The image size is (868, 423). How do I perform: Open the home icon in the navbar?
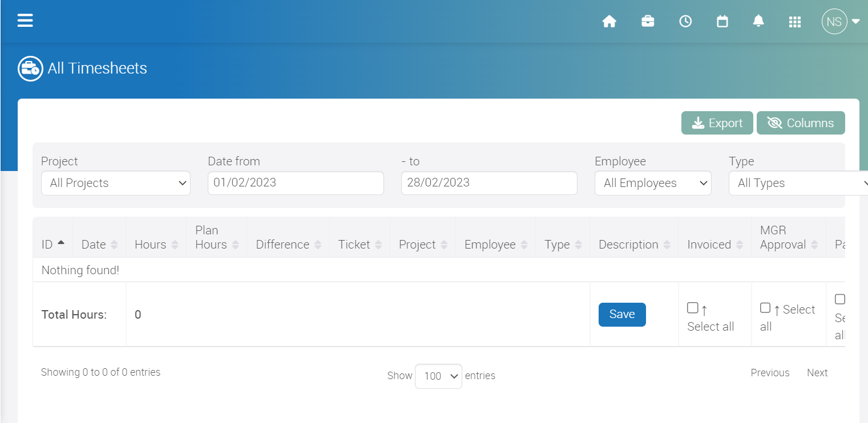coord(609,21)
